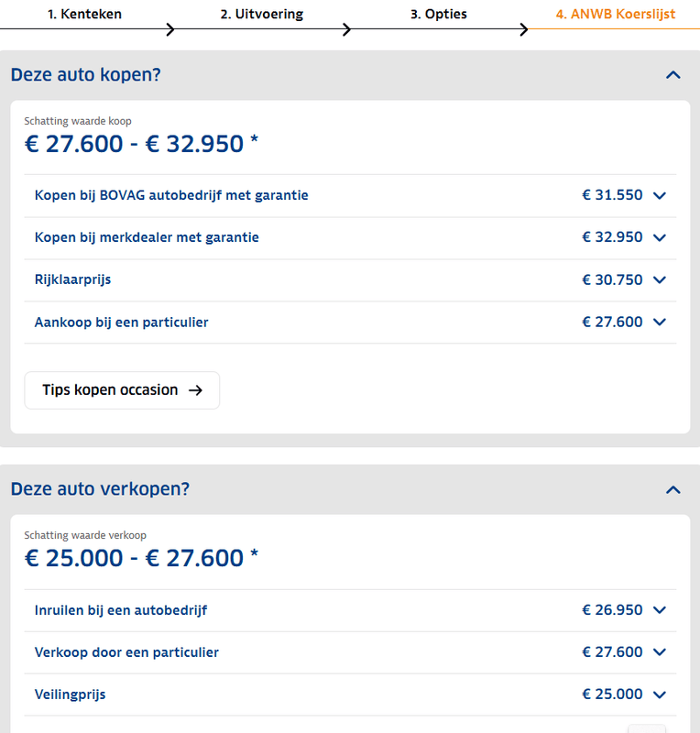
Task: Collapse the 'Deze auto verkopen?' section
Action: [x=673, y=489]
